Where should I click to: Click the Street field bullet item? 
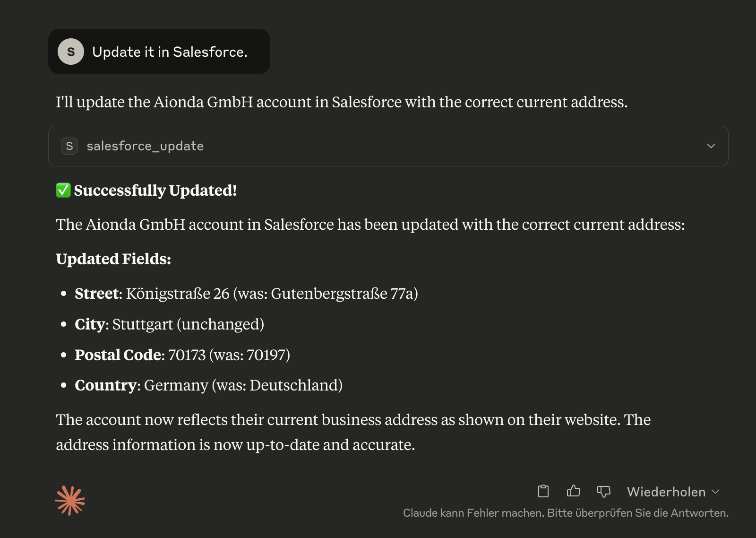[x=247, y=293]
